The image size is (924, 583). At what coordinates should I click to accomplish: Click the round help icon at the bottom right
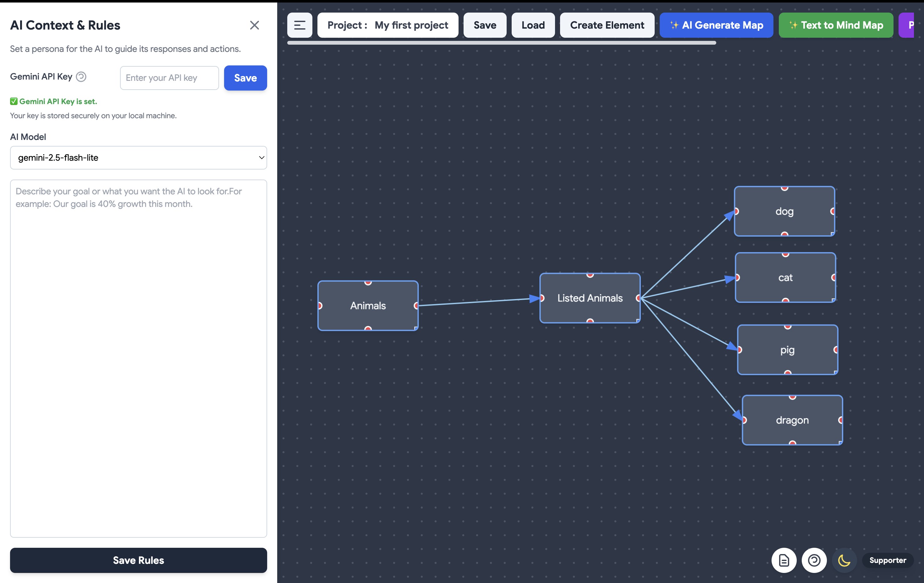click(x=814, y=560)
